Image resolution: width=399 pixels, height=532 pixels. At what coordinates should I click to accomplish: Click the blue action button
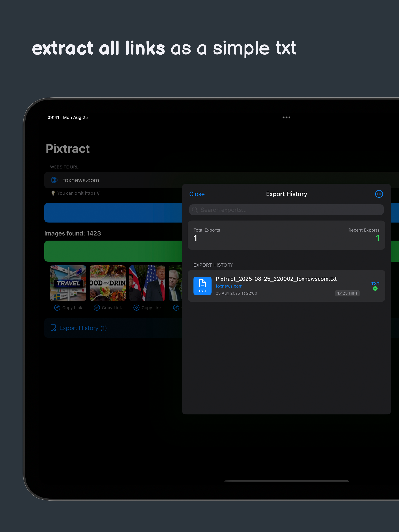pyautogui.click(x=113, y=213)
